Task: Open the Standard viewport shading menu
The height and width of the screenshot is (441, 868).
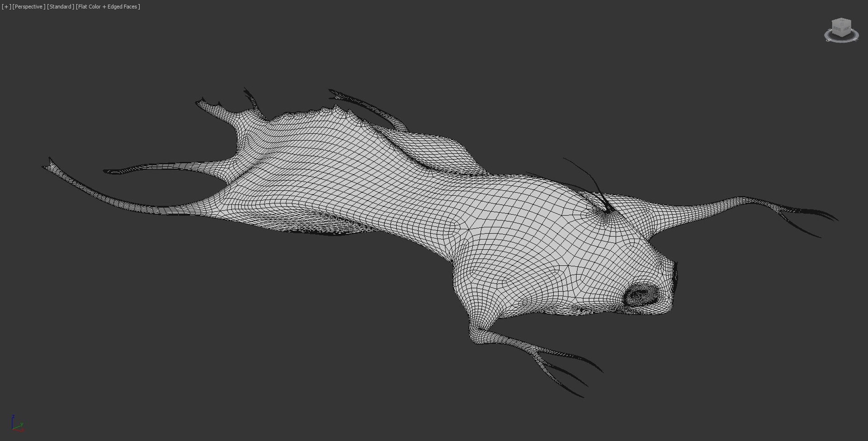Action: click(x=61, y=7)
